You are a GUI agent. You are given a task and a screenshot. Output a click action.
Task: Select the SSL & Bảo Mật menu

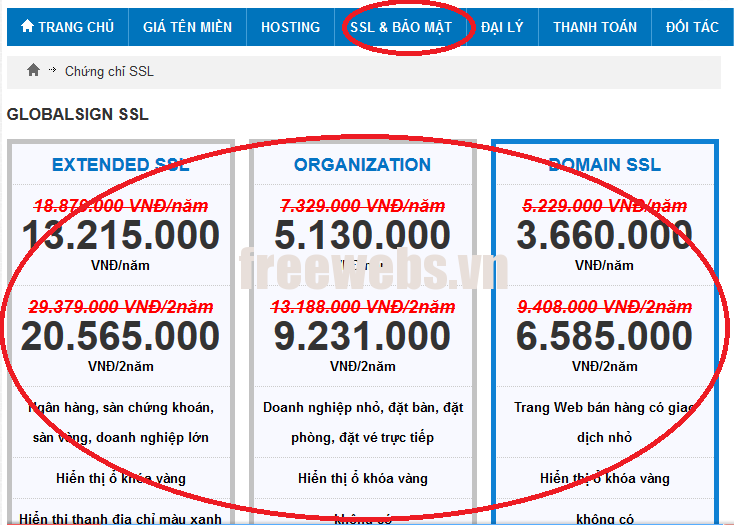point(401,27)
